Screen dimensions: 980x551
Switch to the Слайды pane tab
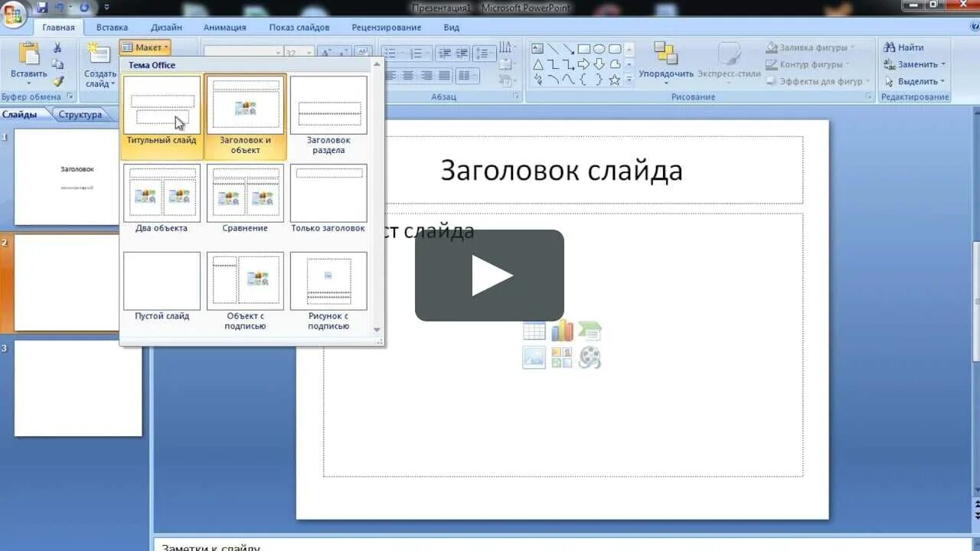[20, 114]
